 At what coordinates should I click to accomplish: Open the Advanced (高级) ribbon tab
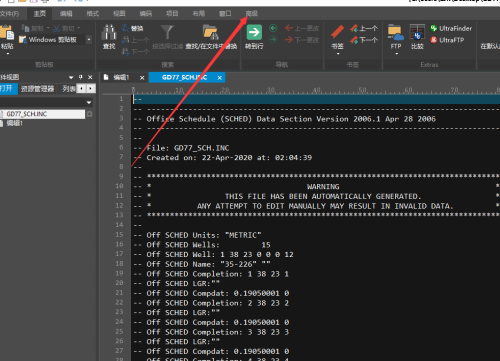point(252,14)
